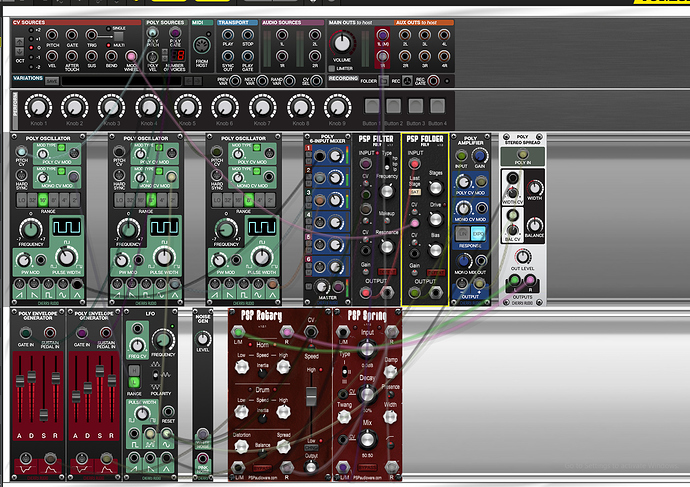The height and width of the screenshot is (487, 690).
Task: Select 16' range on first Poly Oscillator
Action: coord(43,200)
